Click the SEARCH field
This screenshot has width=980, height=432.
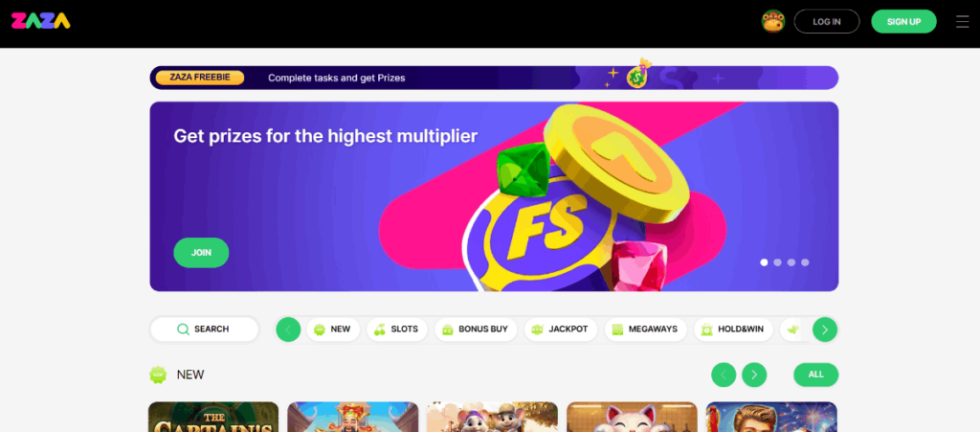(x=205, y=330)
